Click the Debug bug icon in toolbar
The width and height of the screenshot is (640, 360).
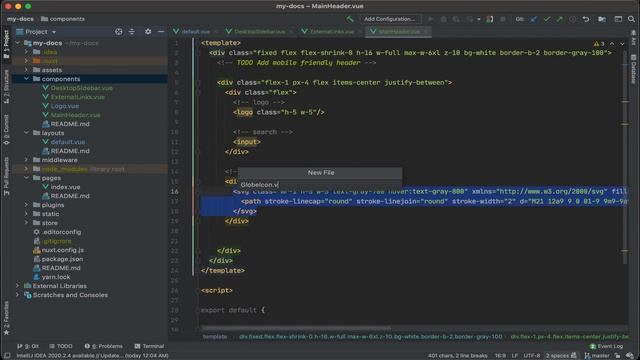coord(444,19)
